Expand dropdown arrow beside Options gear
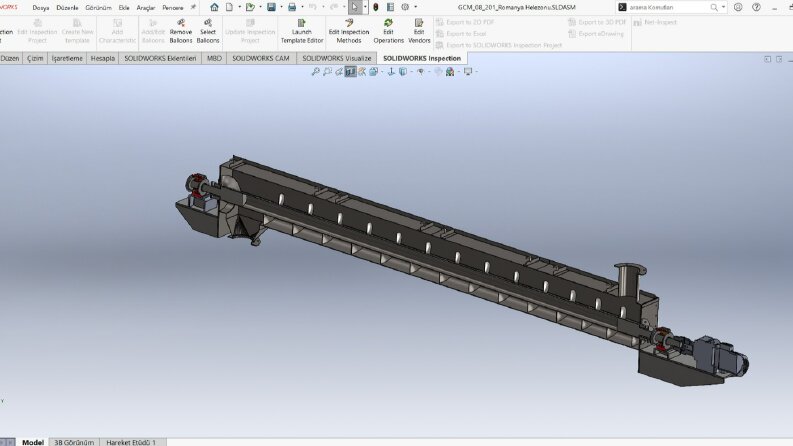This screenshot has width=793, height=446. click(x=416, y=7)
